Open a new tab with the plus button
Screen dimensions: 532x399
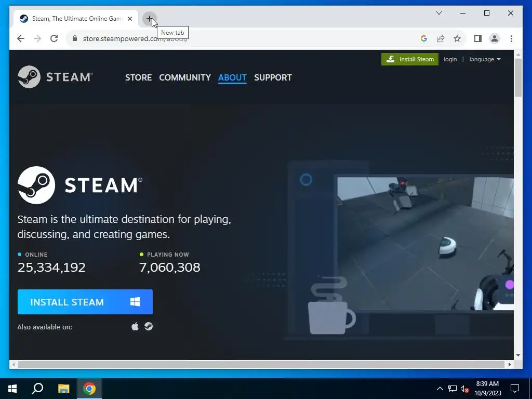pyautogui.click(x=149, y=19)
